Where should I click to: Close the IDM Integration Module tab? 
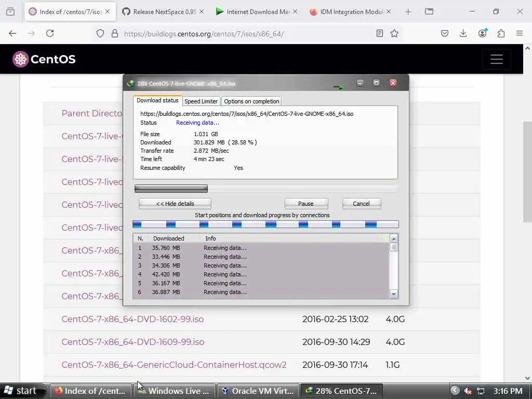point(389,11)
